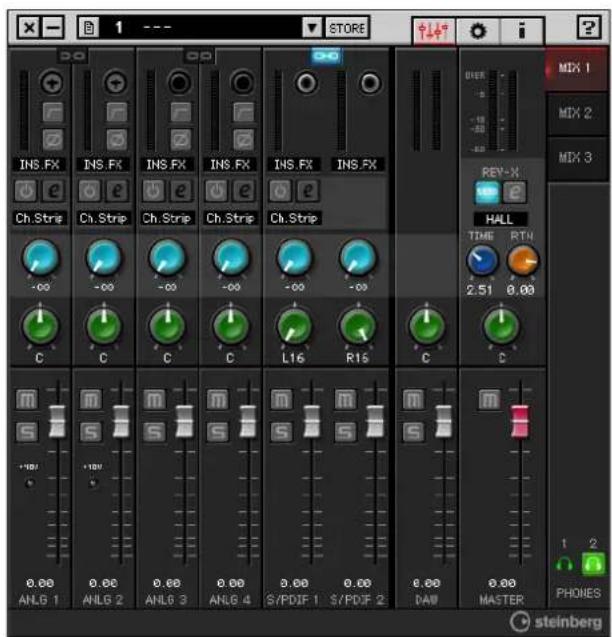Image resolution: width=612 pixels, height=637 pixels.
Task: Enable high pass filter on ANLG 2
Action: 117,112
